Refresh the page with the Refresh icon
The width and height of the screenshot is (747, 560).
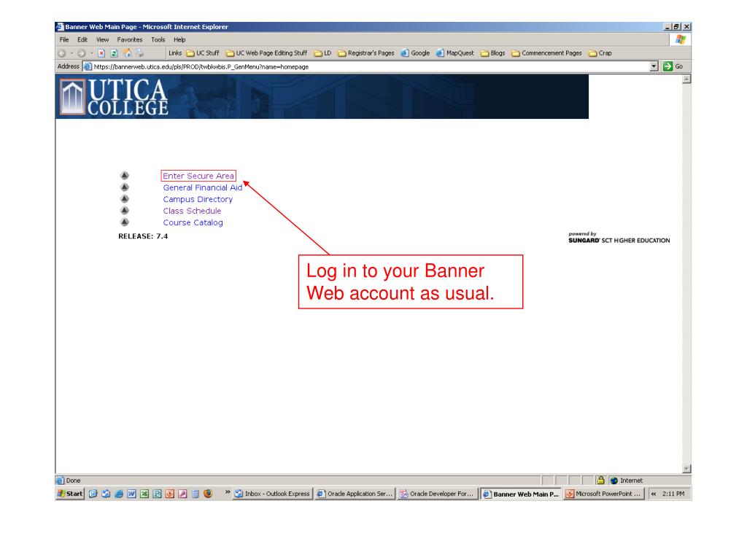point(114,53)
